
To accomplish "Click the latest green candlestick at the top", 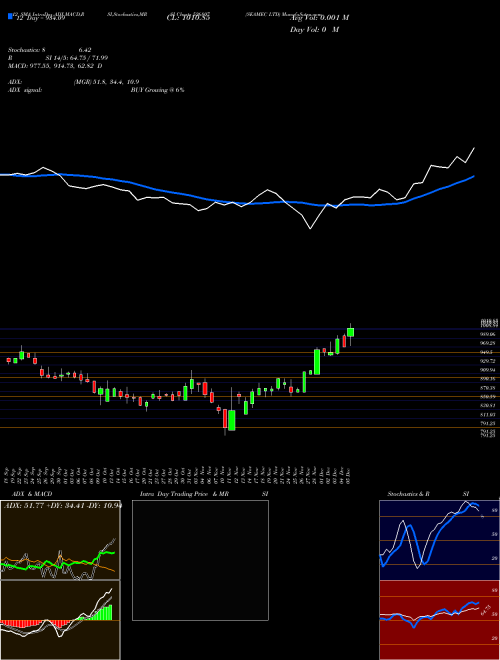I will coord(350,332).
